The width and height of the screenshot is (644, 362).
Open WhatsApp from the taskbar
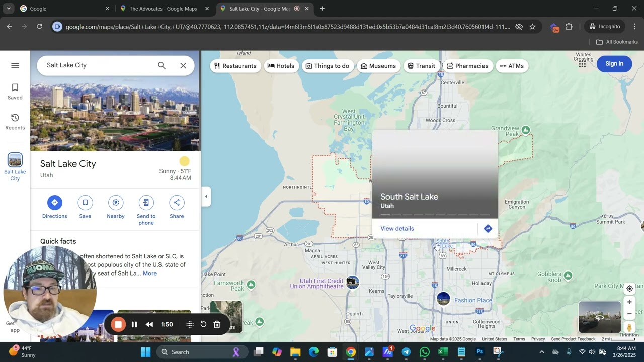425,352
